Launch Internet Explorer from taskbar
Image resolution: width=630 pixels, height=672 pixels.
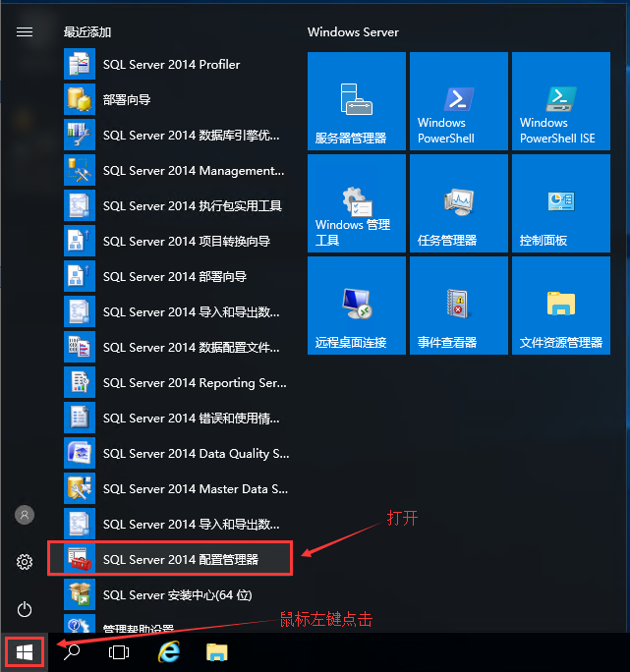(x=169, y=652)
